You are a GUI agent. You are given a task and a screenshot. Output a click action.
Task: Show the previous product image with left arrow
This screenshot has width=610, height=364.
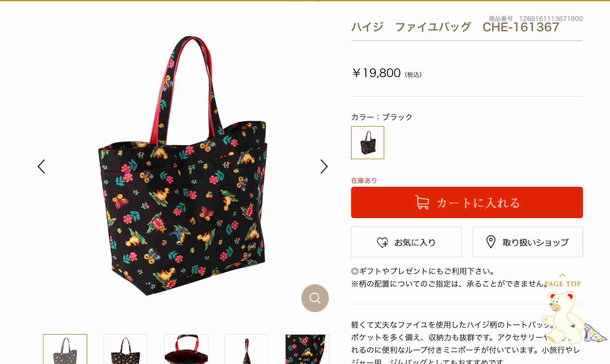[x=41, y=166]
